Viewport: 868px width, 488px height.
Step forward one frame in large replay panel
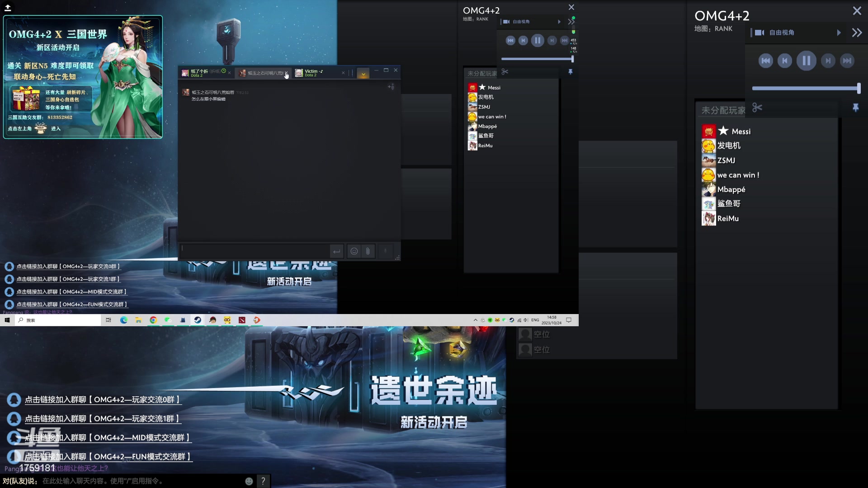[x=828, y=61]
